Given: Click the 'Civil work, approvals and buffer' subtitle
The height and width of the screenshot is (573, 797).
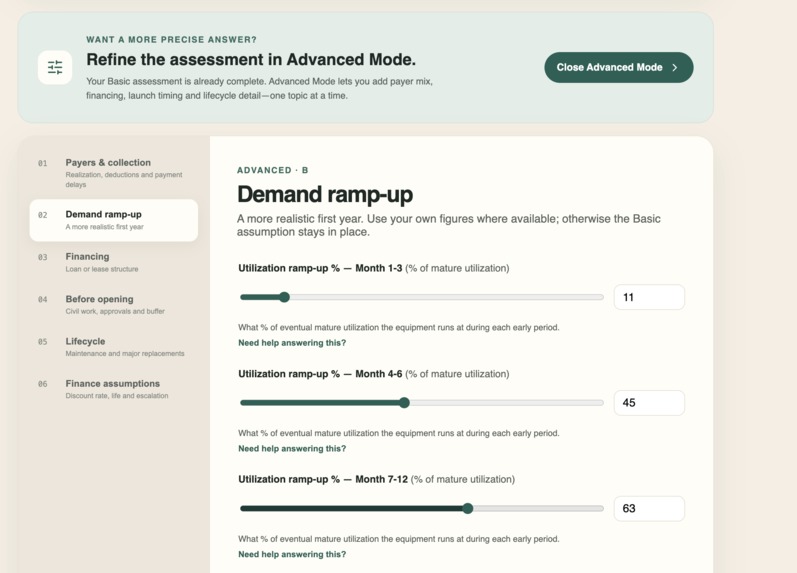Looking at the screenshot, I should pos(115,311).
